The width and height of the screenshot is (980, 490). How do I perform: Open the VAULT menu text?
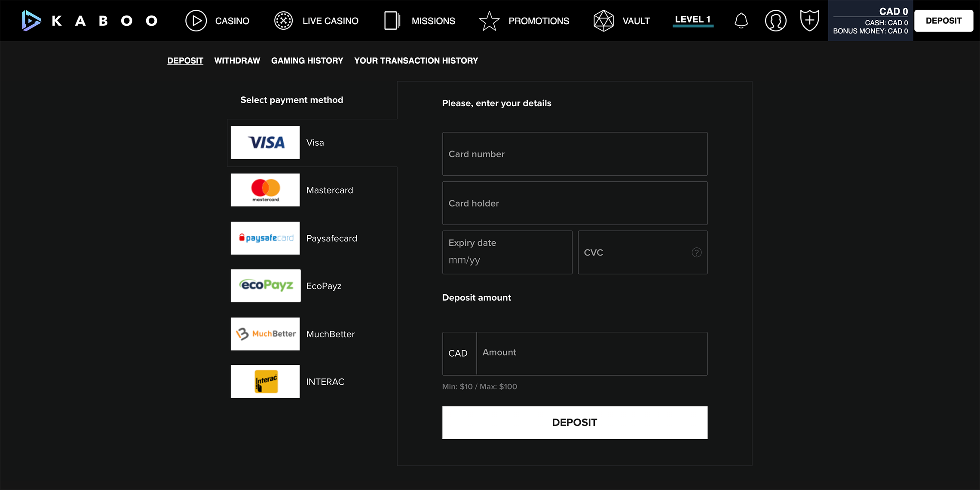pyautogui.click(x=636, y=21)
